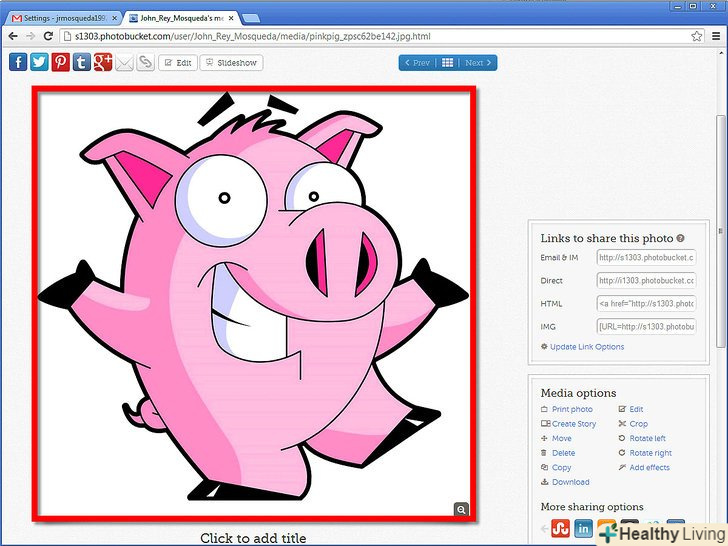Click the Update Link Options link
Viewport: 728px width, 546px height.
click(x=586, y=347)
